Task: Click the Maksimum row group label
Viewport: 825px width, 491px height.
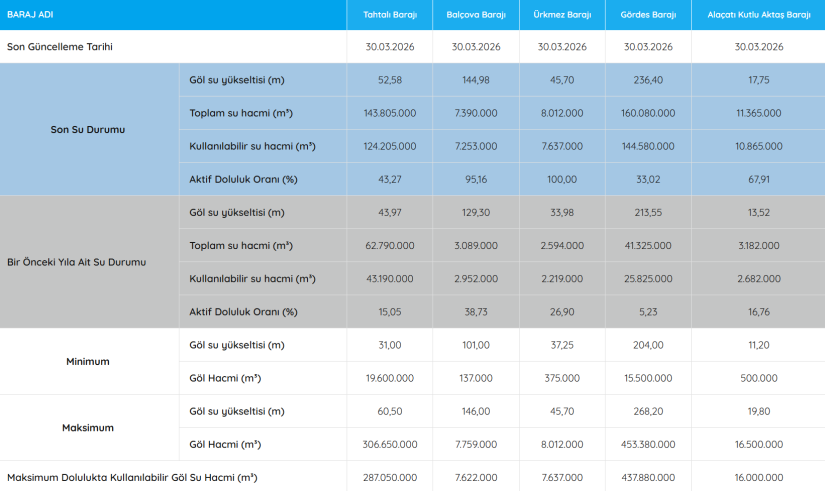Action: pyautogui.click(x=88, y=427)
